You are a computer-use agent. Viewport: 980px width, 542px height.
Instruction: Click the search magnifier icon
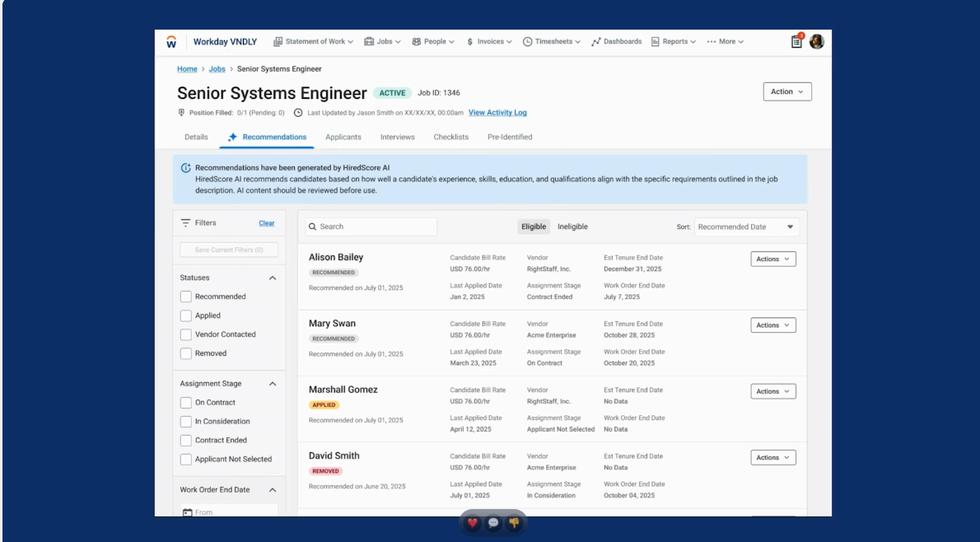point(312,227)
